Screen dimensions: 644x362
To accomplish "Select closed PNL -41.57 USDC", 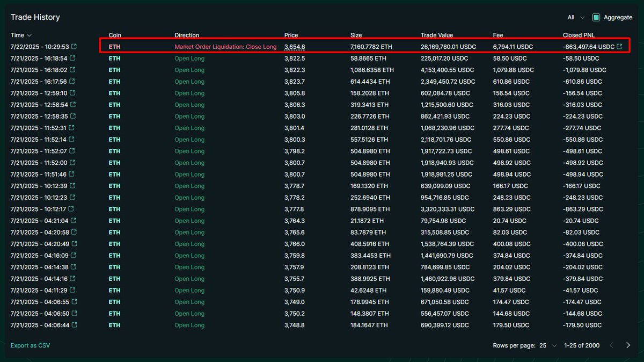I will (580, 290).
